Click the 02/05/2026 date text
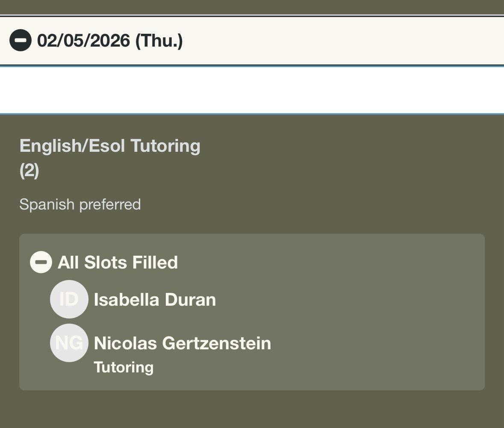This screenshot has height=428, width=504. coord(83,41)
